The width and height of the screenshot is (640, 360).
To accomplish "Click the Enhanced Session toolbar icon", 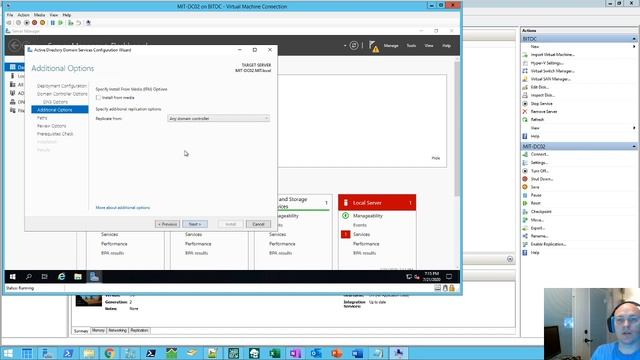I will [x=88, y=23].
